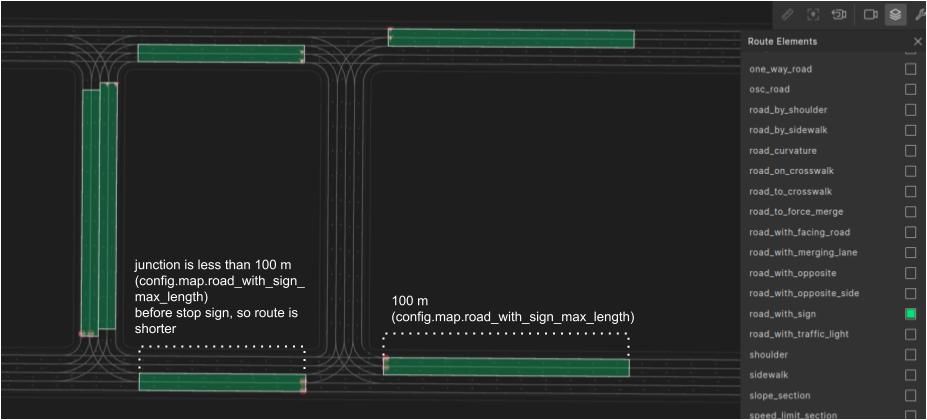Toggle the layers panel icon
The image size is (927, 420).
pyautogui.click(x=895, y=15)
